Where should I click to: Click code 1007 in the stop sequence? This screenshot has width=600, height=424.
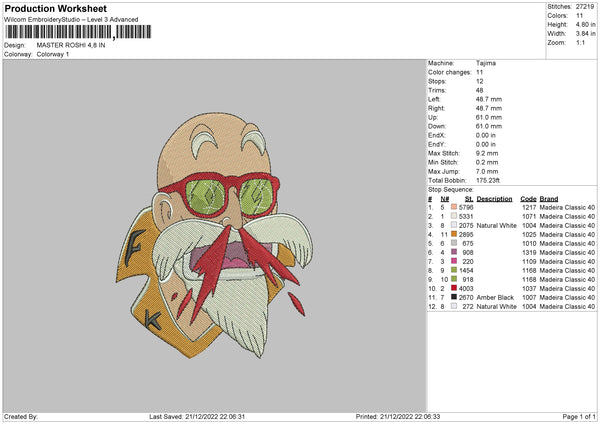click(529, 297)
